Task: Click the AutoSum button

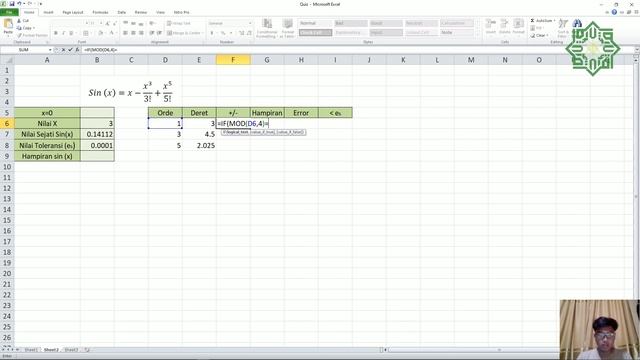Action: coord(542,20)
